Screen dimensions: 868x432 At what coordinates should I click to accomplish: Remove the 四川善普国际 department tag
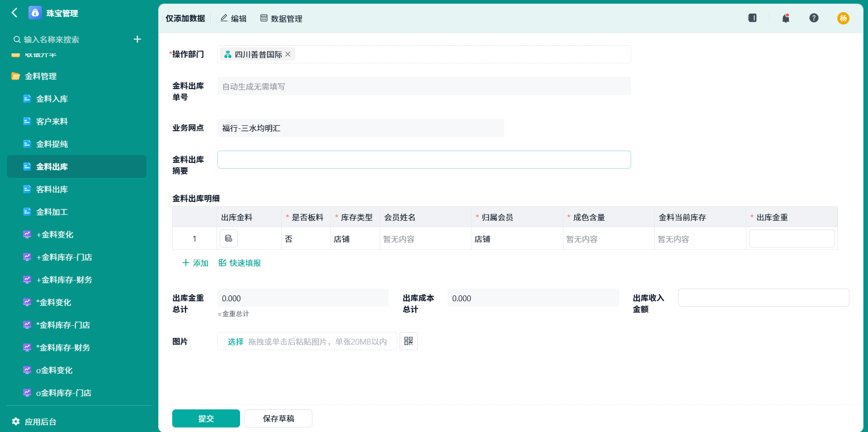(x=288, y=54)
